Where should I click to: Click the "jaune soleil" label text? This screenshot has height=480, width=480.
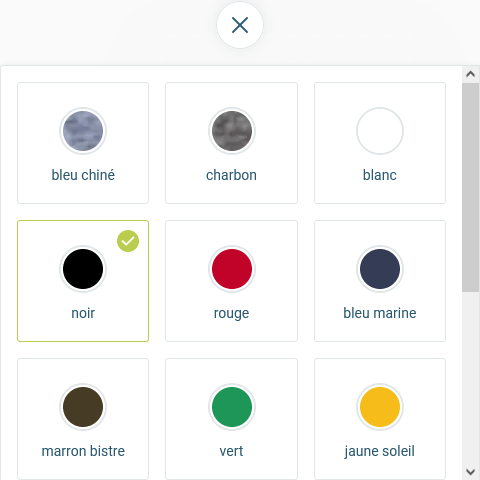pyautogui.click(x=380, y=452)
